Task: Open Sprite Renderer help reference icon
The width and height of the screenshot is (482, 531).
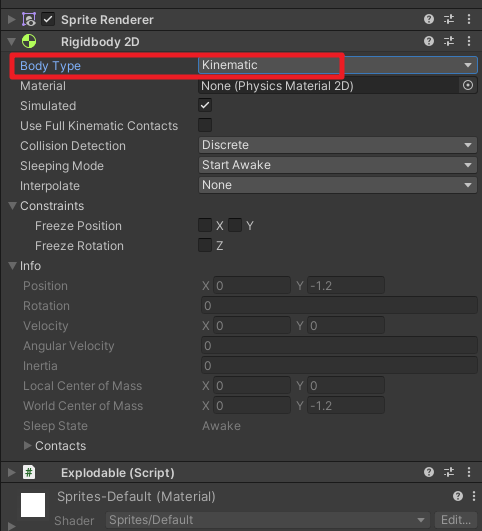Action: [429, 19]
